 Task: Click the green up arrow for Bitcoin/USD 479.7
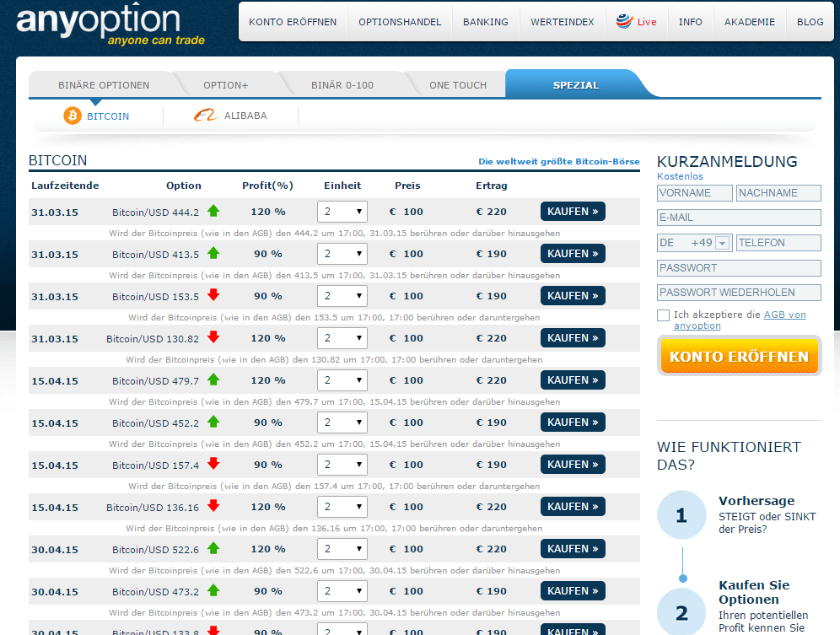(213, 380)
